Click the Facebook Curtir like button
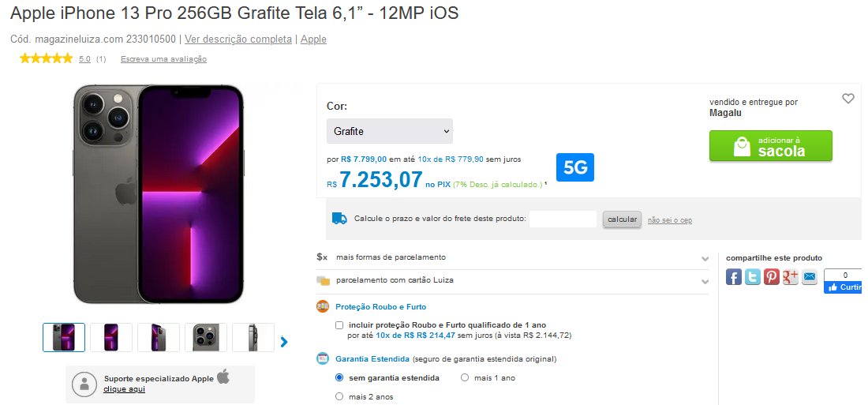The image size is (868, 405). (x=843, y=287)
